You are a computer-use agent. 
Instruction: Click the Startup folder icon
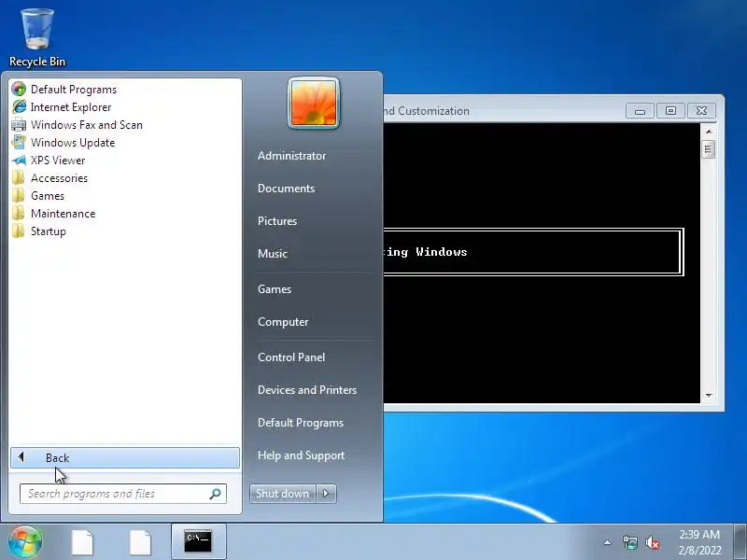19,231
